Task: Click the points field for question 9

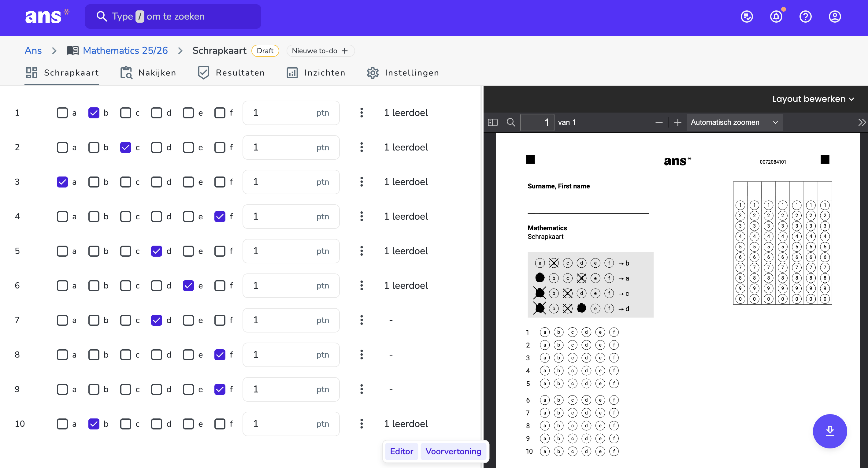Action: pyautogui.click(x=291, y=389)
